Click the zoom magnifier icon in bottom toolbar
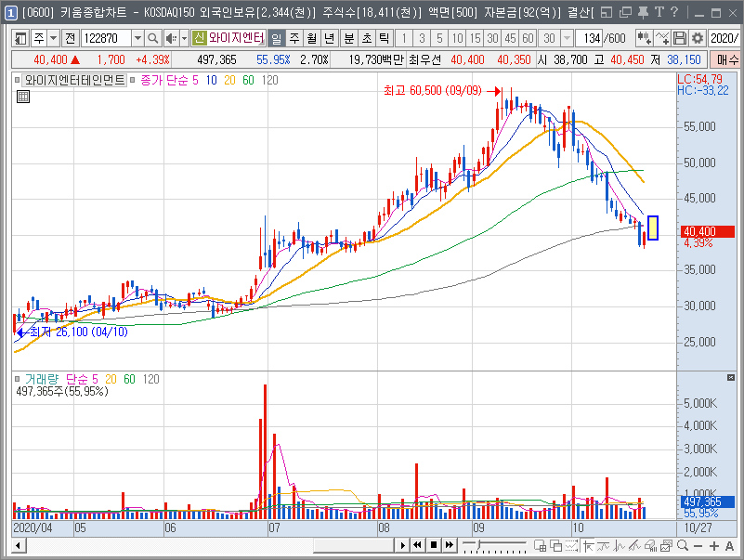The image size is (744, 560). [x=683, y=546]
